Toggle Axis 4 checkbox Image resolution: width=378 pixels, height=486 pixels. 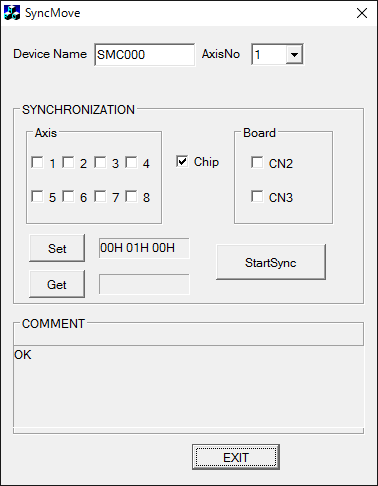(x=131, y=163)
